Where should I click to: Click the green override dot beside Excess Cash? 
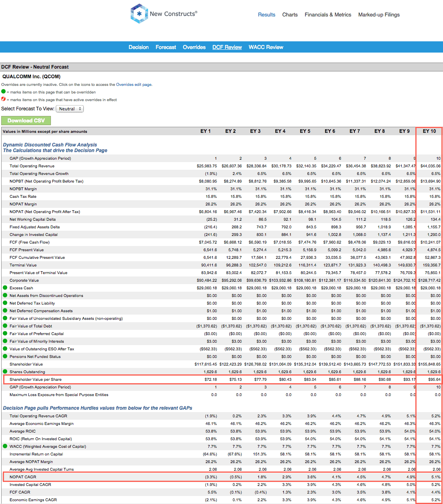[5, 288]
